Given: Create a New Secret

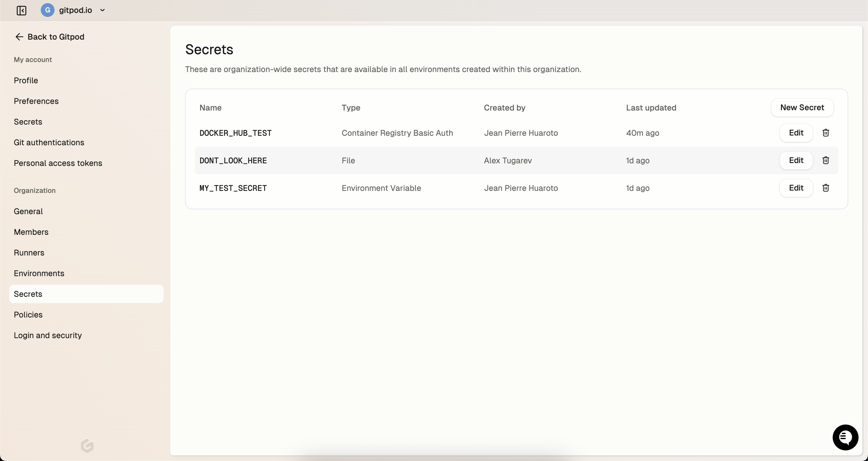Looking at the screenshot, I should click(802, 107).
